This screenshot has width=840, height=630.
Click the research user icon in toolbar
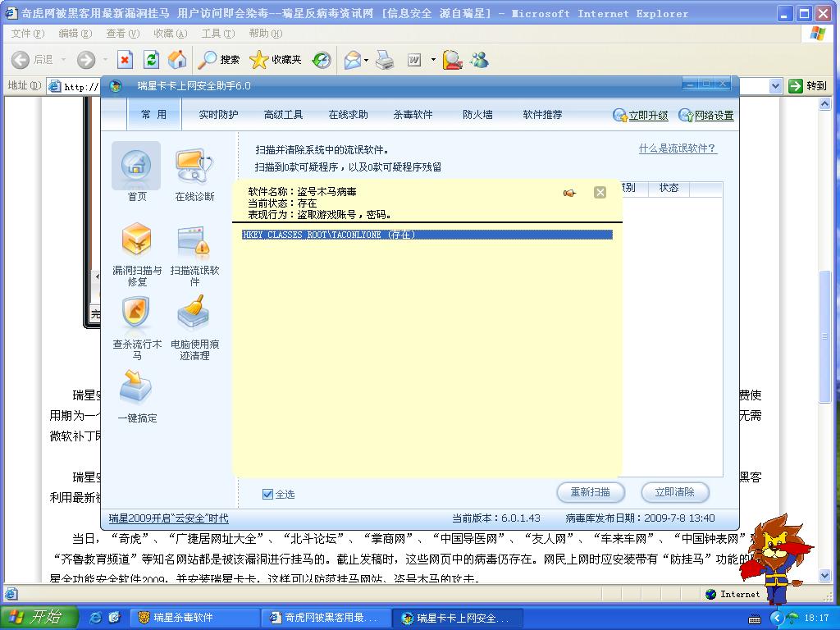(452, 59)
